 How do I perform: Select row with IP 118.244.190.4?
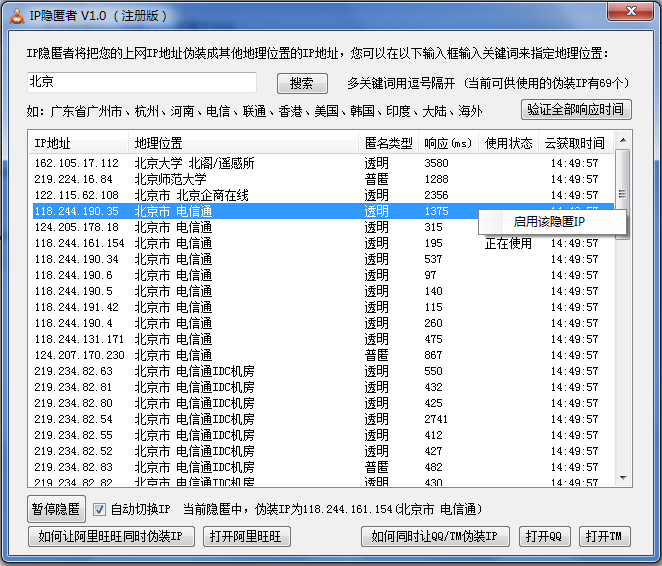[x=323, y=323]
